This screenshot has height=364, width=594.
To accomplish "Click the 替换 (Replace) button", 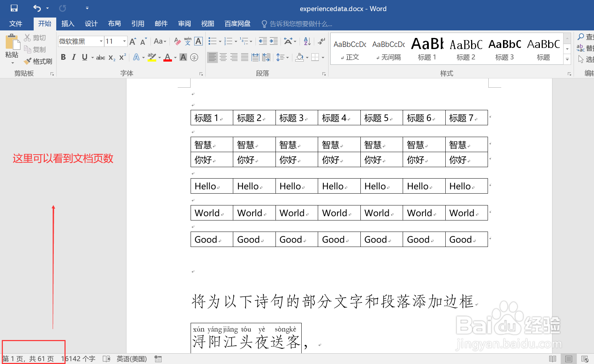I will (x=588, y=48).
